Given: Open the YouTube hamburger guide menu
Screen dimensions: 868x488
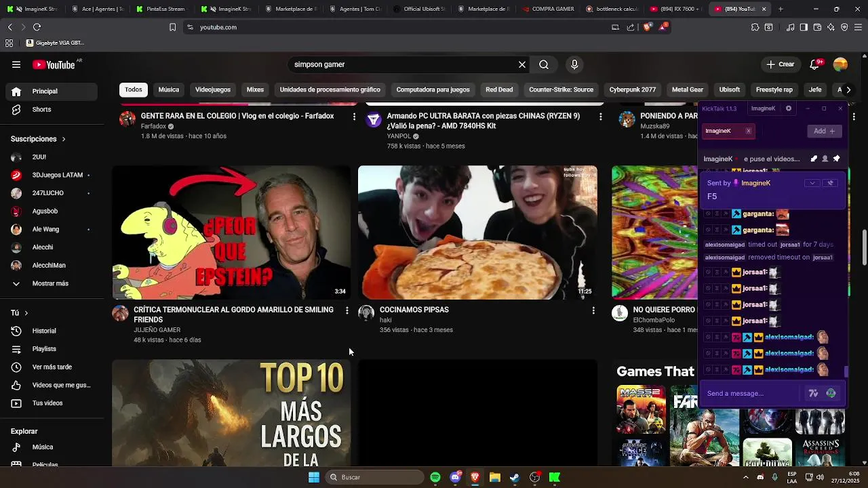Looking at the screenshot, I should tap(16, 64).
